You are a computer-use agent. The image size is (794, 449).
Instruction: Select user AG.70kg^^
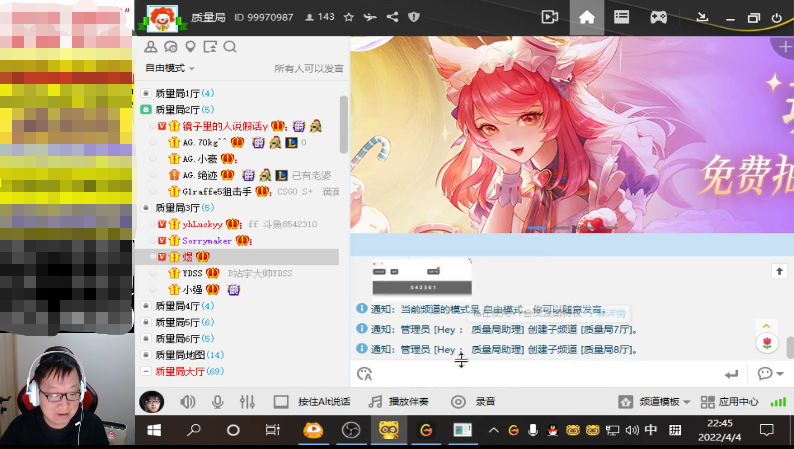(205, 142)
